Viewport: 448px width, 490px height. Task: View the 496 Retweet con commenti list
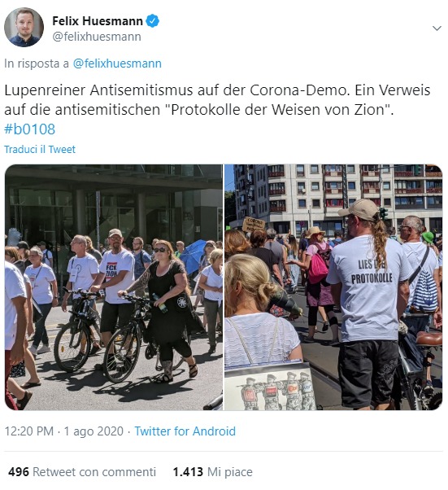(x=82, y=472)
